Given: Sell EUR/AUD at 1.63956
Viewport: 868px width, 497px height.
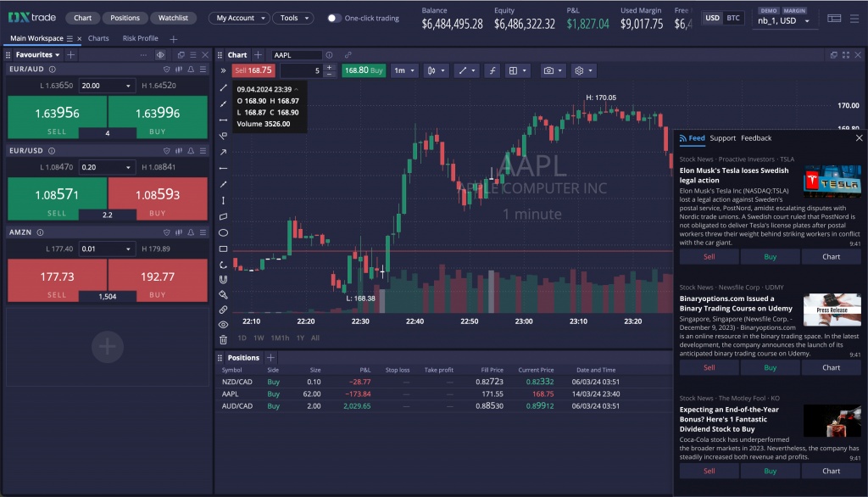Looking at the screenshot, I should (57, 117).
